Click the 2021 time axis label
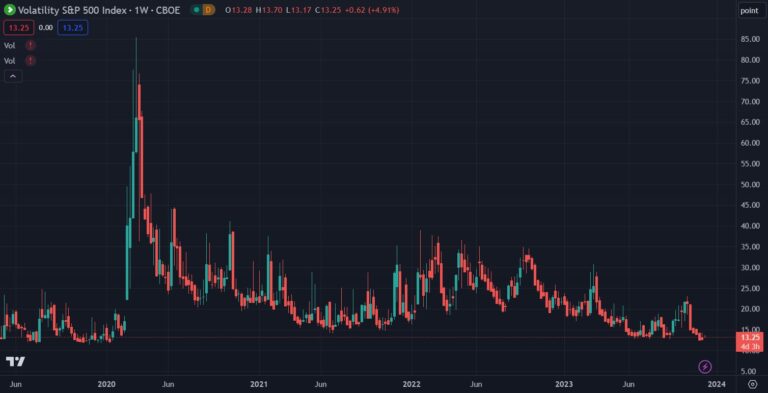The width and height of the screenshot is (768, 393). [x=259, y=384]
